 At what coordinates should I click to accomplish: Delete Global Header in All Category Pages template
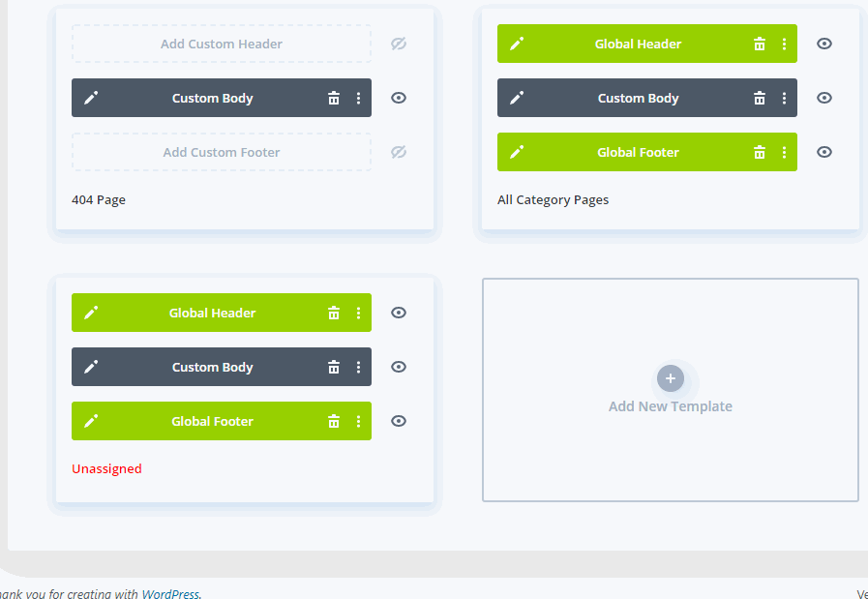pos(759,44)
